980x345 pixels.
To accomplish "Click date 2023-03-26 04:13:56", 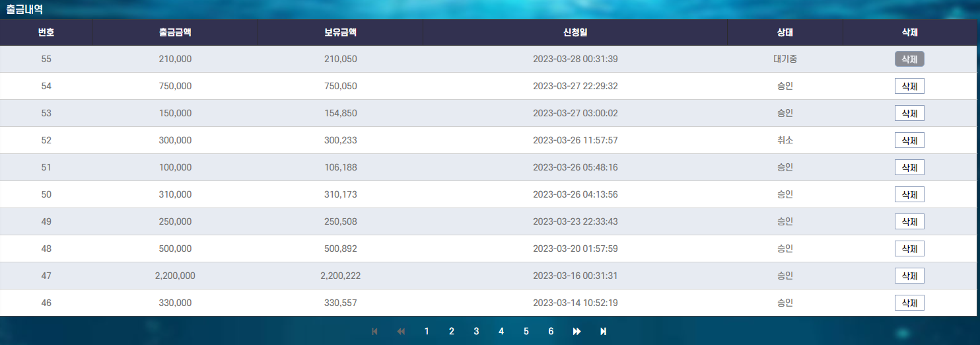I will click(x=575, y=194).
